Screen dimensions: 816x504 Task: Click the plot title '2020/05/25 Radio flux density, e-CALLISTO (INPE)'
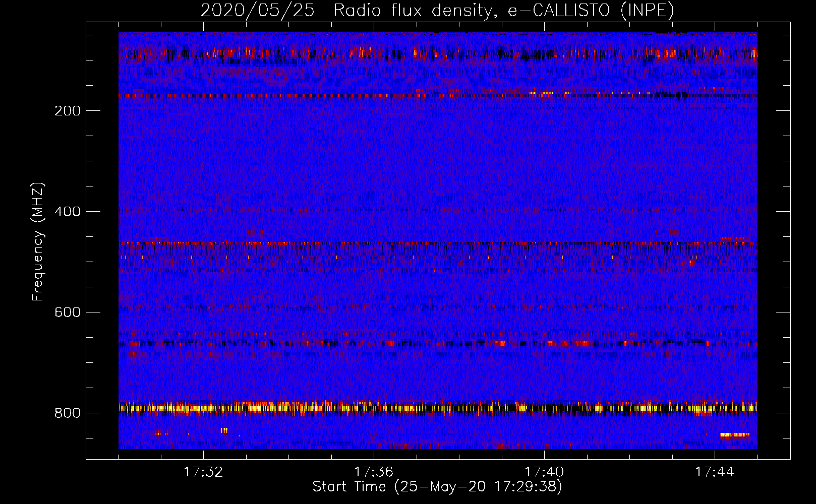pos(437,10)
